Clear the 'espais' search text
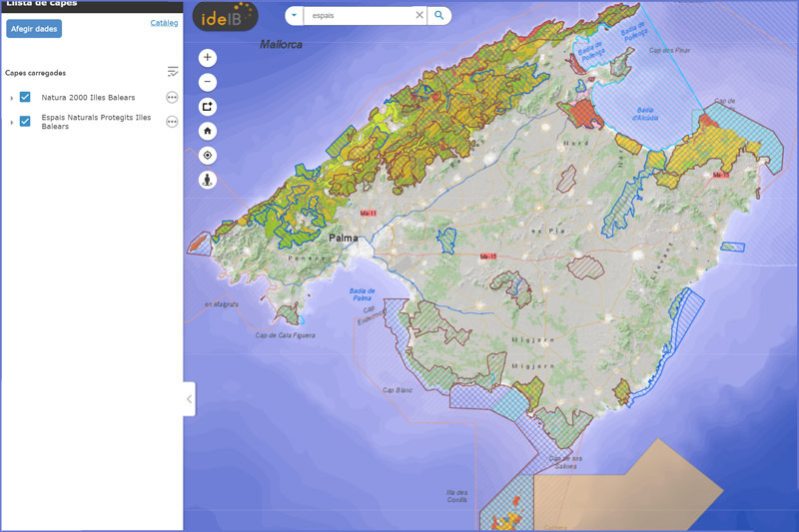 point(419,15)
